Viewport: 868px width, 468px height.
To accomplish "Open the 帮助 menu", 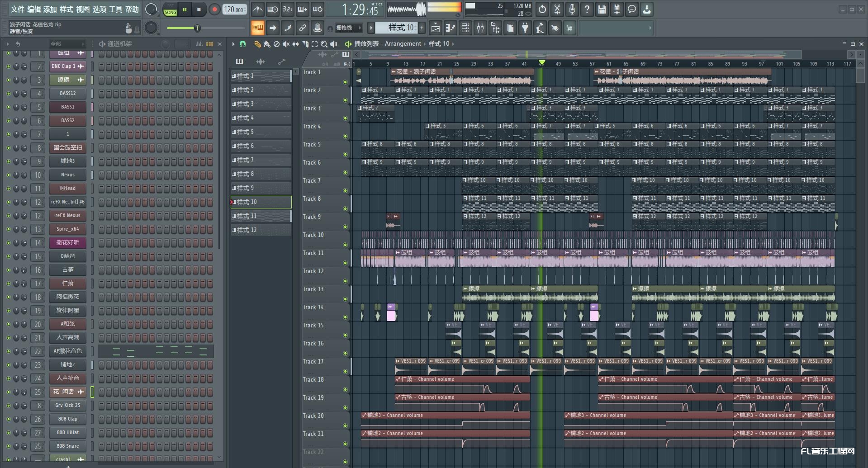I will point(132,9).
